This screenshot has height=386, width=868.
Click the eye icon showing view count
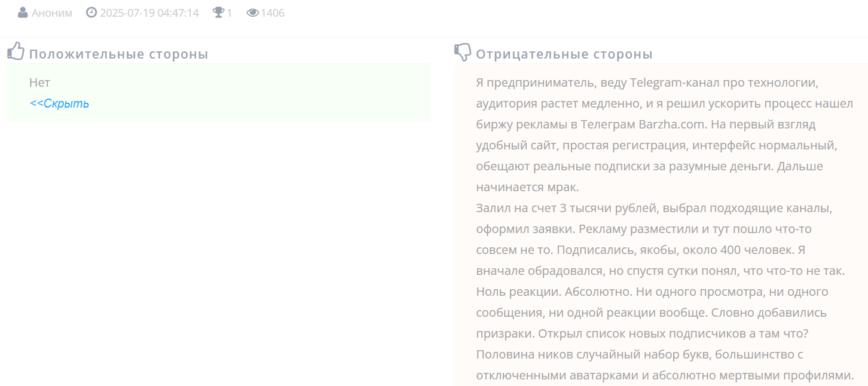point(253,12)
